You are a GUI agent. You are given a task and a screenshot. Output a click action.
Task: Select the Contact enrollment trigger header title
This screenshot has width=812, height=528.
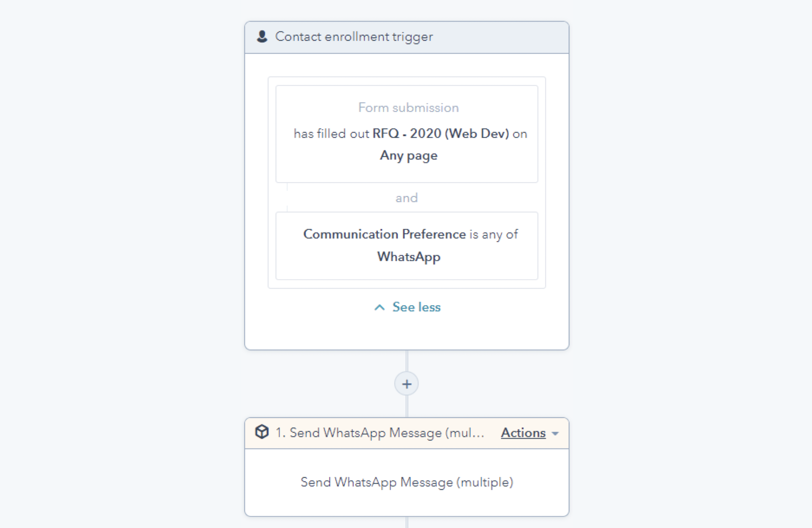coord(354,37)
